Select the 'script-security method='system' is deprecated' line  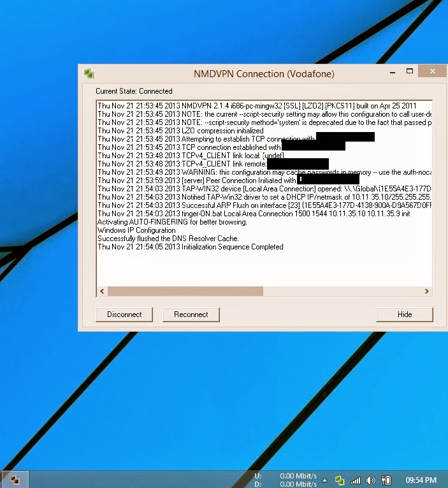(x=264, y=122)
